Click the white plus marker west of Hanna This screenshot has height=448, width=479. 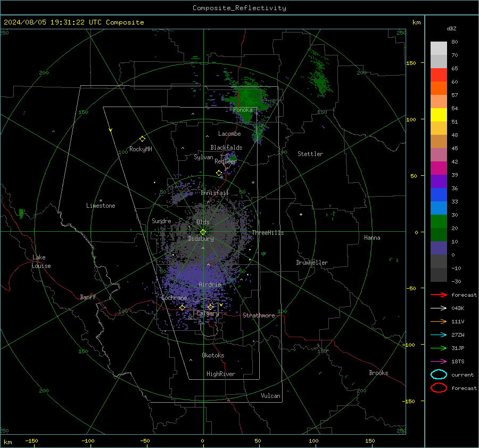(x=301, y=214)
